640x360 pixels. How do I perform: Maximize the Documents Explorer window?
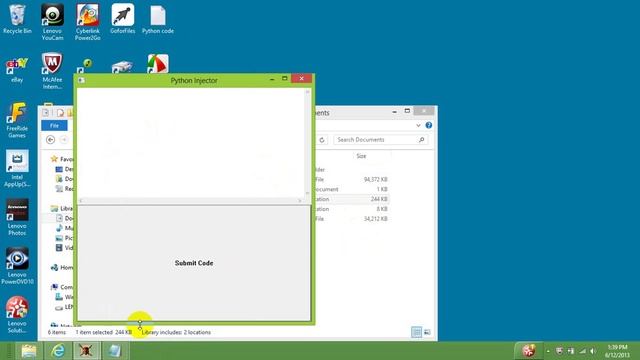point(407,111)
